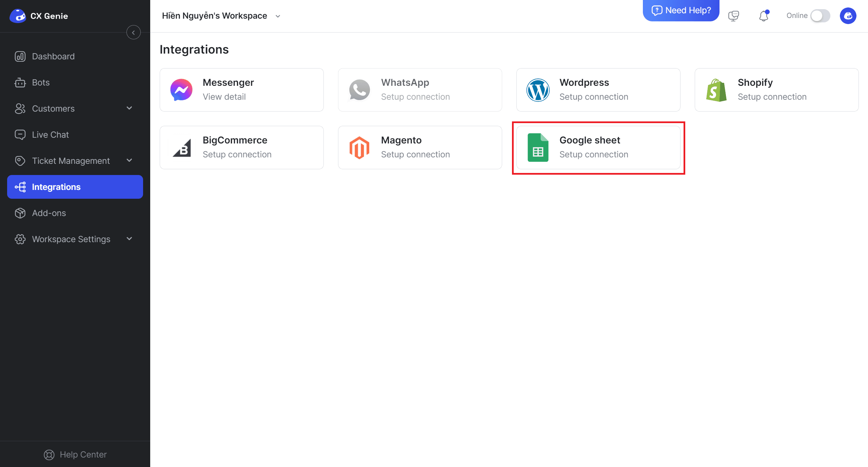The width and height of the screenshot is (868, 467).
Task: Click the BigCommerce card title
Action: 235,140
